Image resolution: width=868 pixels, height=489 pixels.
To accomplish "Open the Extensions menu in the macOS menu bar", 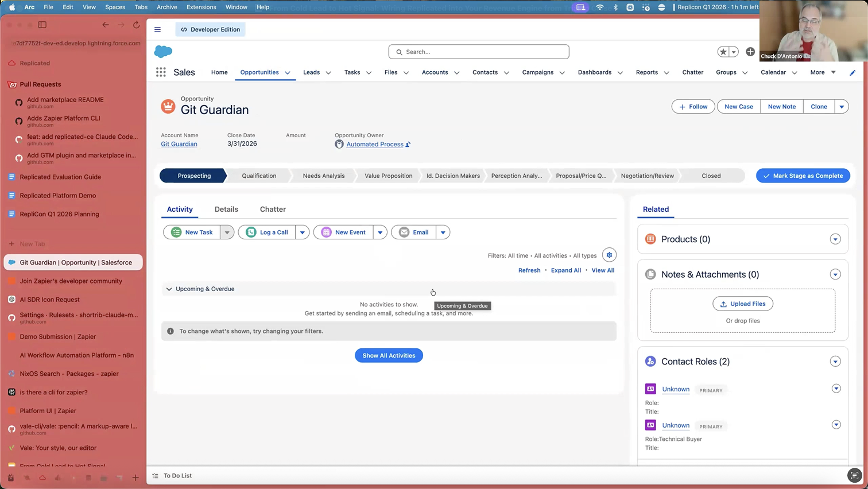I will point(201,7).
